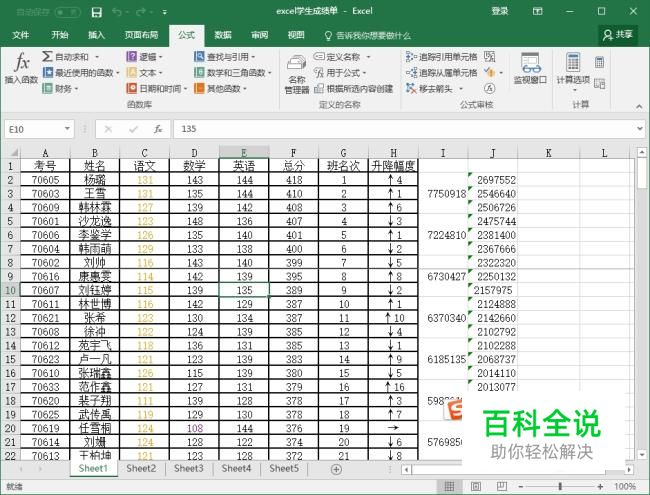Click the AutoSum sigma icon
This screenshot has width=650, height=495.
pyautogui.click(x=47, y=56)
